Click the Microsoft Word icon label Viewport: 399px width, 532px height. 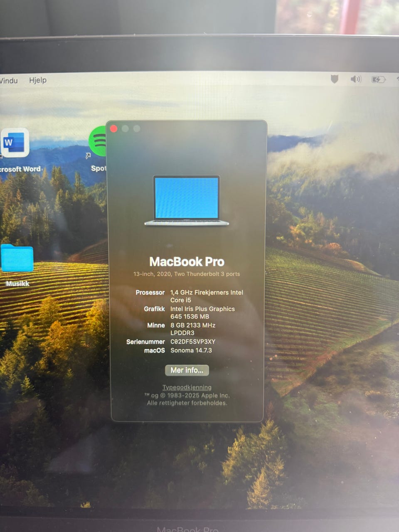pyautogui.click(x=20, y=169)
